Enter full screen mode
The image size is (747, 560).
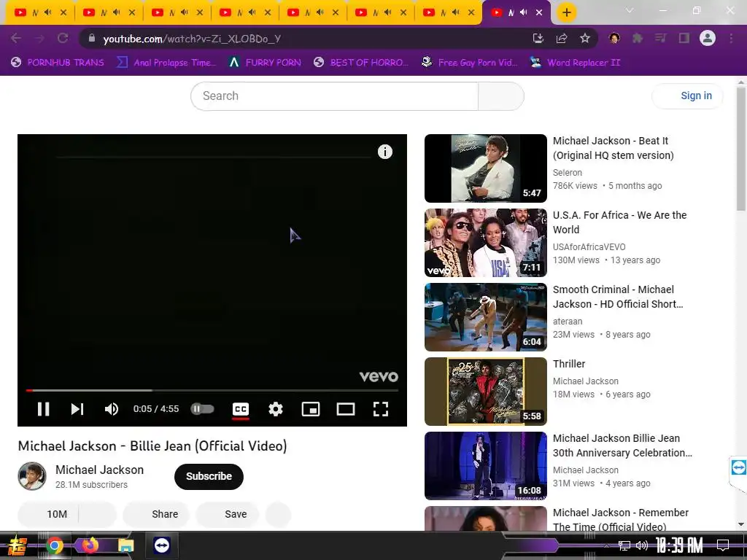[381, 409]
